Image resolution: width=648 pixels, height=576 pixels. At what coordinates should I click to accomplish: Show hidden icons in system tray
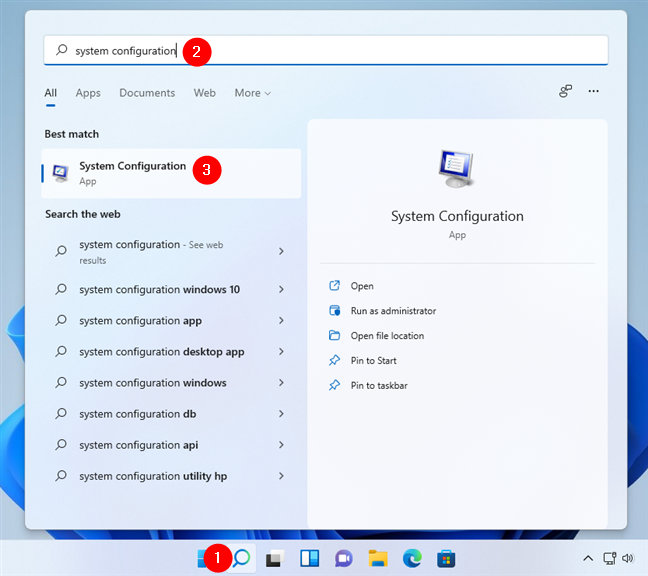[588, 559]
